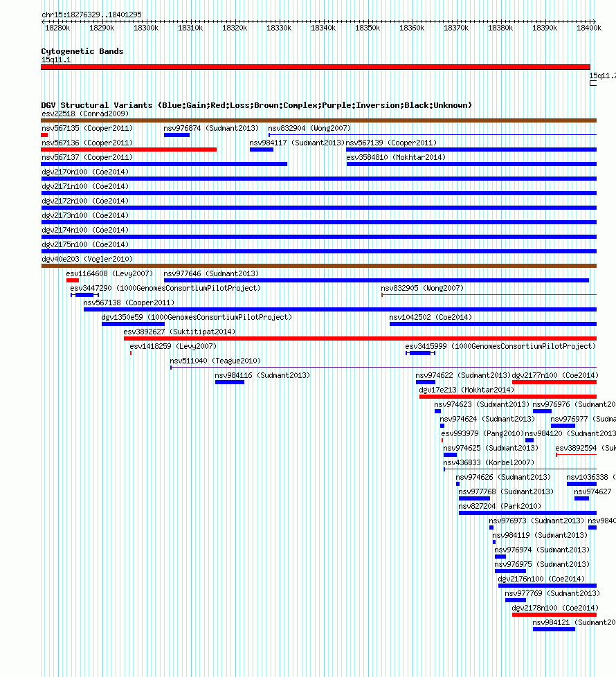The width and height of the screenshot is (616, 677).
Task: Click the 18340k ruler tick label
Action: pos(323,28)
